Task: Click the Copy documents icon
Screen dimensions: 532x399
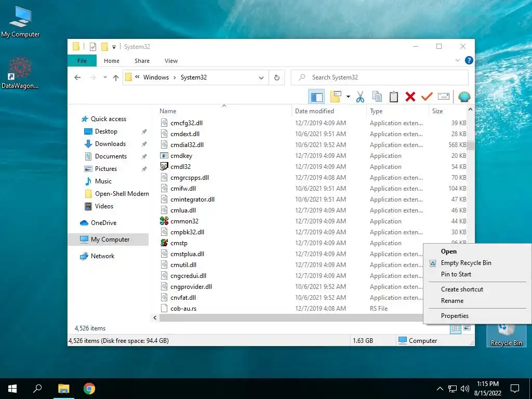Action: pos(377,97)
